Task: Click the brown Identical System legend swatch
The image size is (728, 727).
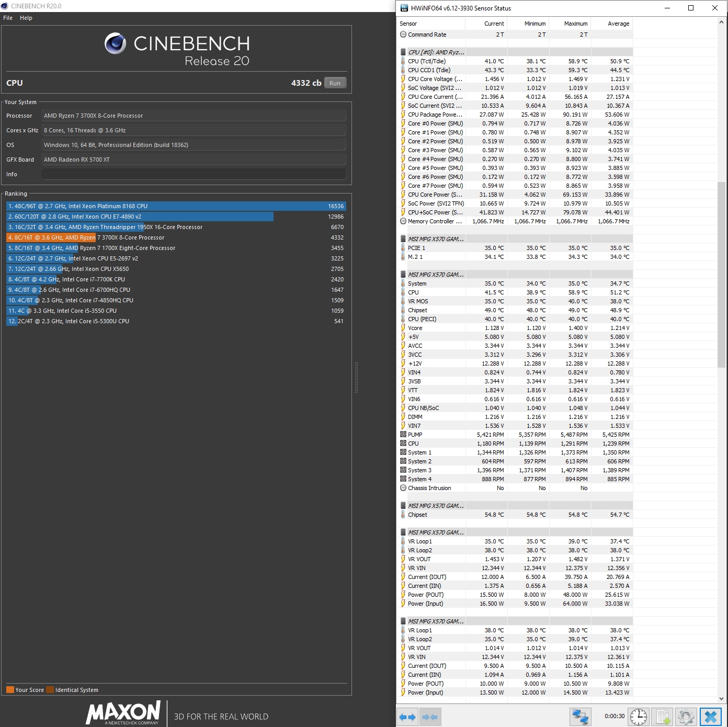Action: pyautogui.click(x=50, y=689)
